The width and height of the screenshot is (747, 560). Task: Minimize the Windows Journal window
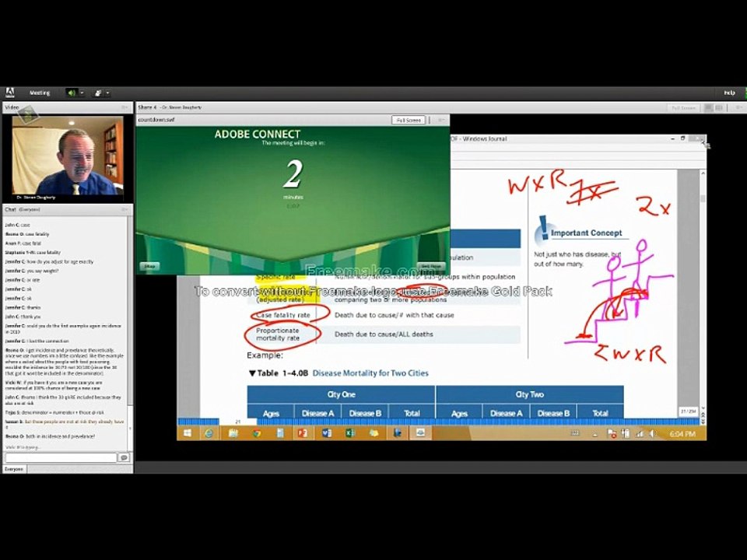[x=672, y=138]
